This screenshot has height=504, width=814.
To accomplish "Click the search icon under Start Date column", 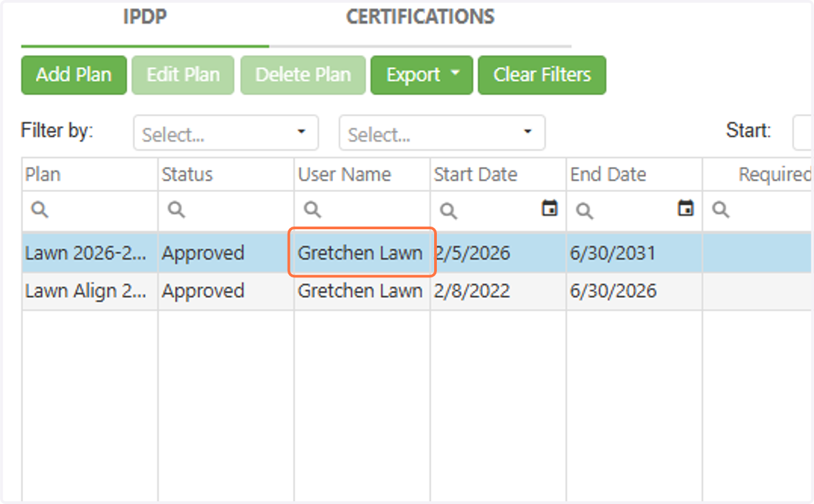I will click(x=448, y=211).
